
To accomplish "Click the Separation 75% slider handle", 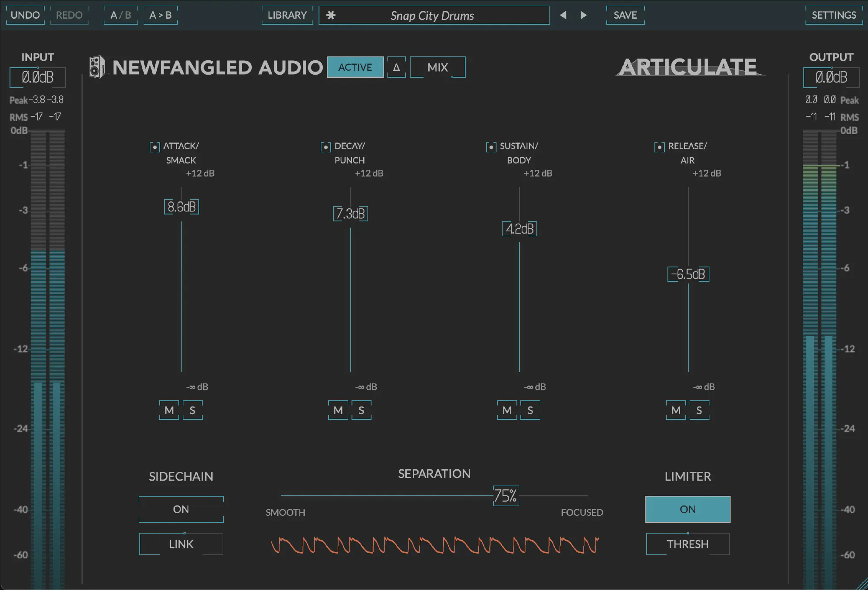I will click(x=506, y=496).
